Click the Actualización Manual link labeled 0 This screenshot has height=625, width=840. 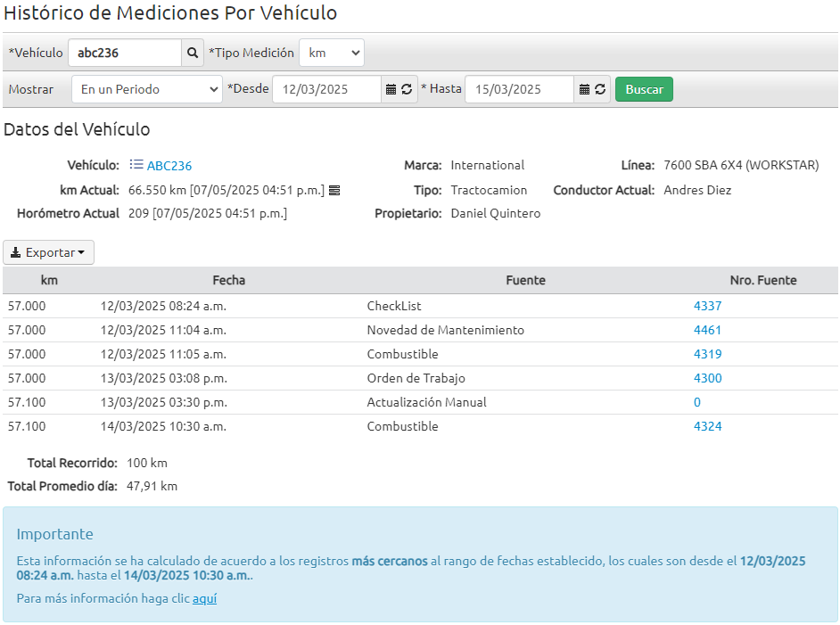(x=696, y=402)
